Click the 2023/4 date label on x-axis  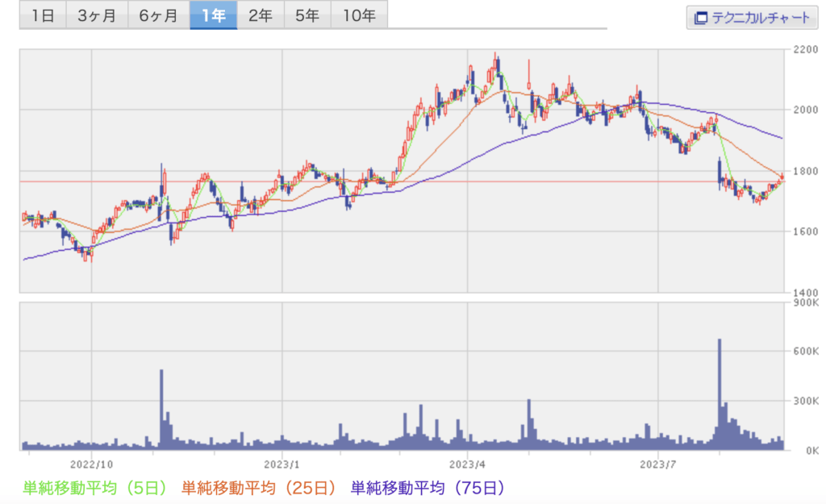tap(469, 464)
